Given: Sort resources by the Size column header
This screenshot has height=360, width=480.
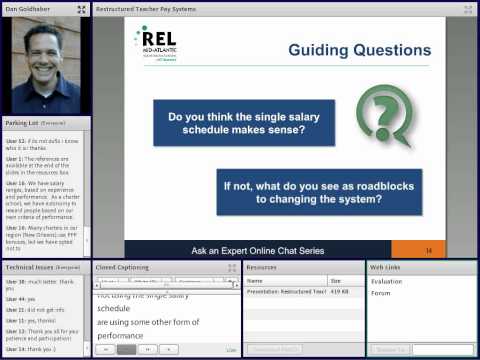Looking at the screenshot, I should coord(346,281).
